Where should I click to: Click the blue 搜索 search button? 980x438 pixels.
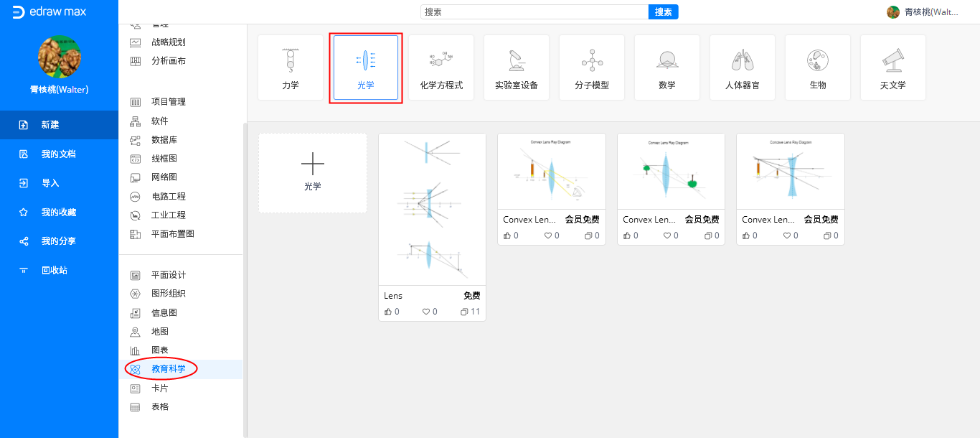click(663, 12)
